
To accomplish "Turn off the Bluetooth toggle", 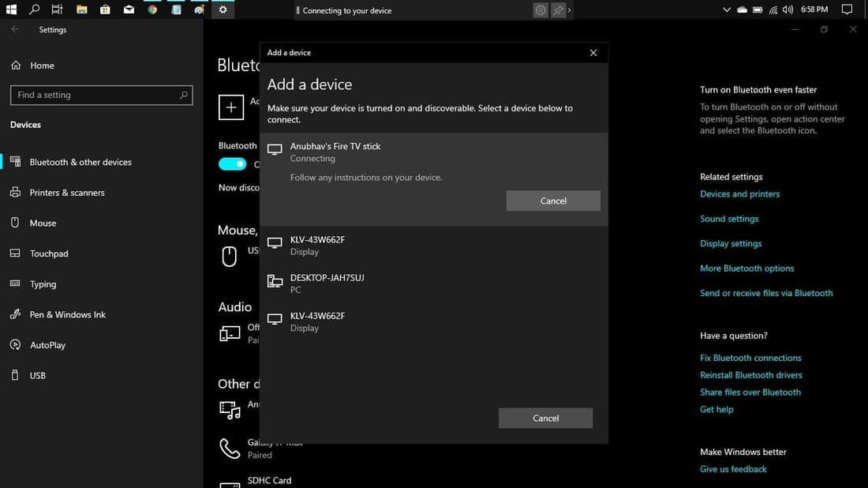I will pos(232,164).
